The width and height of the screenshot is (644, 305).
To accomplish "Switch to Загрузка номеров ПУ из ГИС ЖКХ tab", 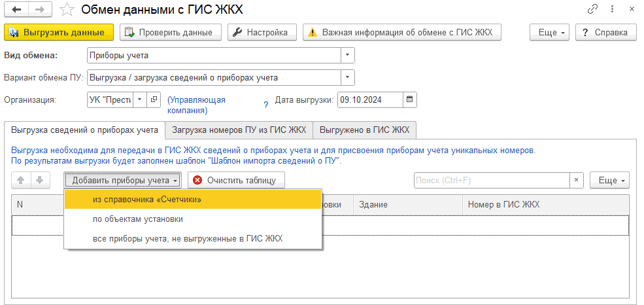I will [x=239, y=130].
